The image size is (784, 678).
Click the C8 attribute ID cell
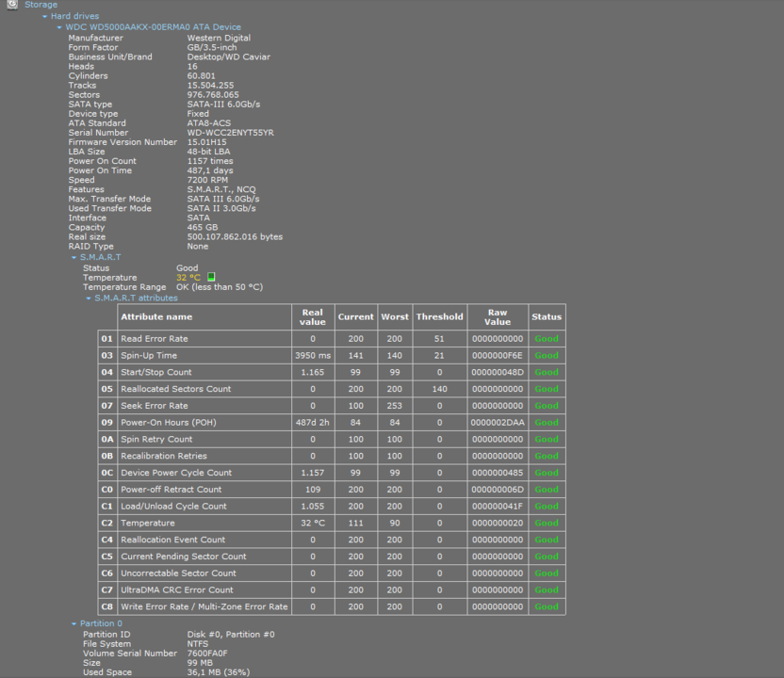coord(107,606)
